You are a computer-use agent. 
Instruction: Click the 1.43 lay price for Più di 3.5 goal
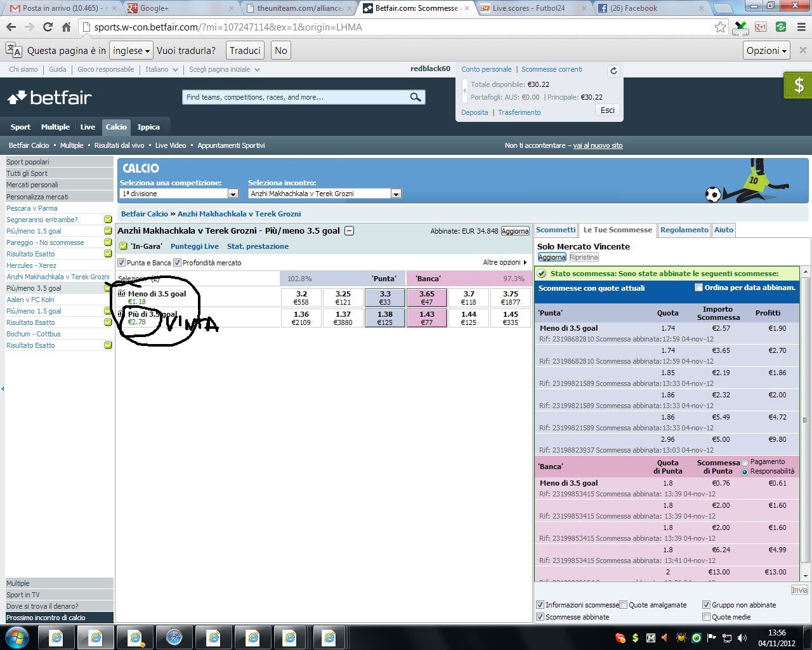[x=427, y=318]
